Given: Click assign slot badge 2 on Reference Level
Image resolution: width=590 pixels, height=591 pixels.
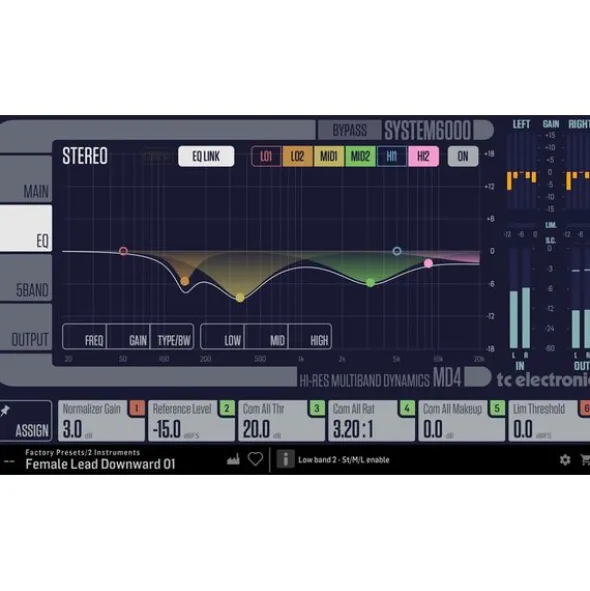Looking at the screenshot, I should click(227, 408).
